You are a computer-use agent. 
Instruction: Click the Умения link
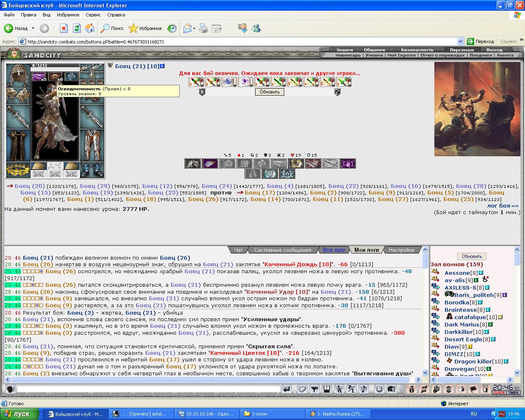[374, 55]
